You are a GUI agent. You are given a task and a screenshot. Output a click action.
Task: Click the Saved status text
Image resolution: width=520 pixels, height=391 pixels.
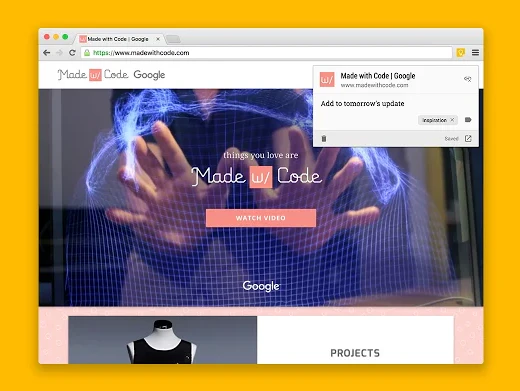pyautogui.click(x=451, y=139)
